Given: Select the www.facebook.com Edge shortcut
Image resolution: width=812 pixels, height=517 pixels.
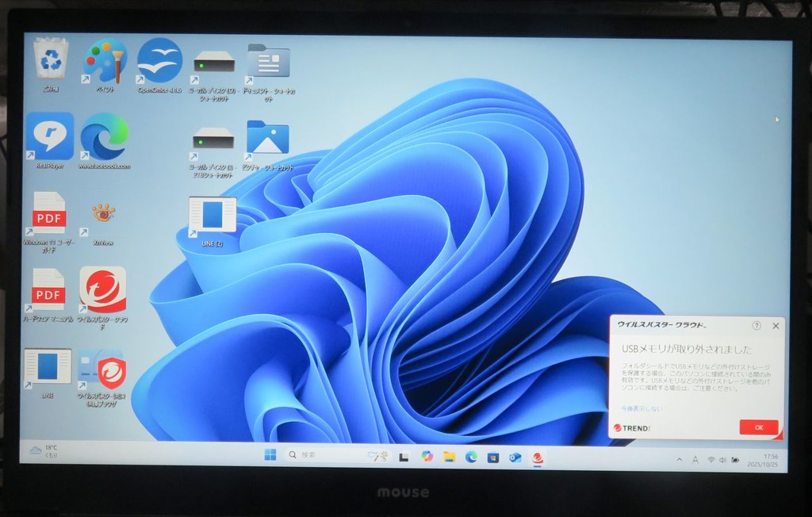Looking at the screenshot, I should pyautogui.click(x=105, y=136).
